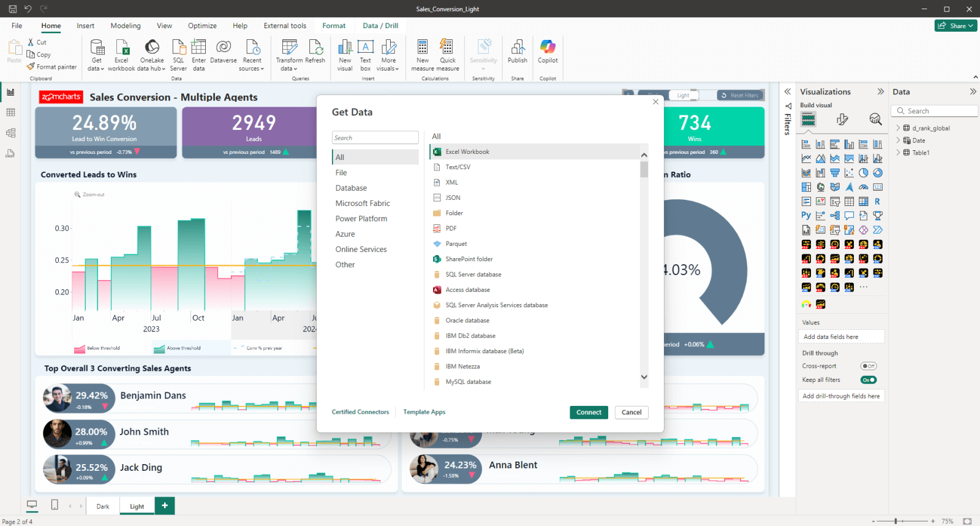Select the Python visual icon
The width and height of the screenshot is (980, 526).
806,216
